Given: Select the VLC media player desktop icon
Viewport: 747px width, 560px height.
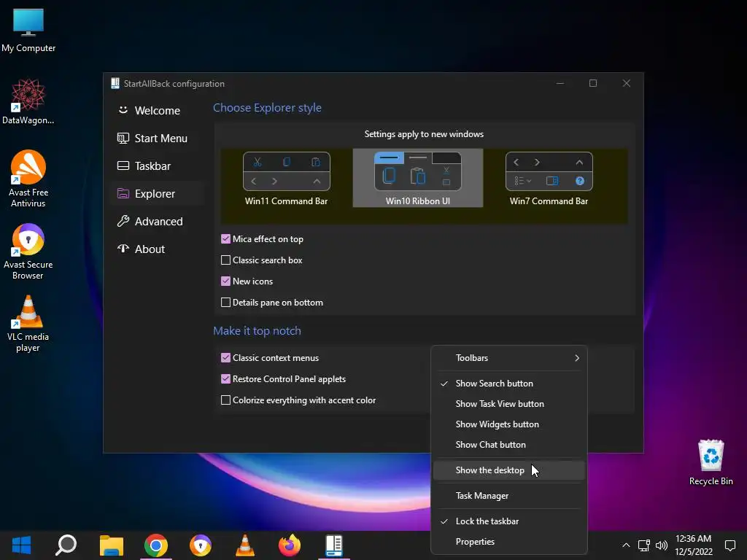Looking at the screenshot, I should [x=28, y=324].
